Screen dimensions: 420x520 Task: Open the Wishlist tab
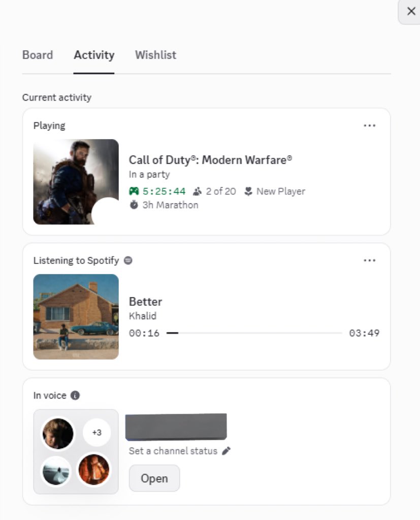(x=155, y=55)
